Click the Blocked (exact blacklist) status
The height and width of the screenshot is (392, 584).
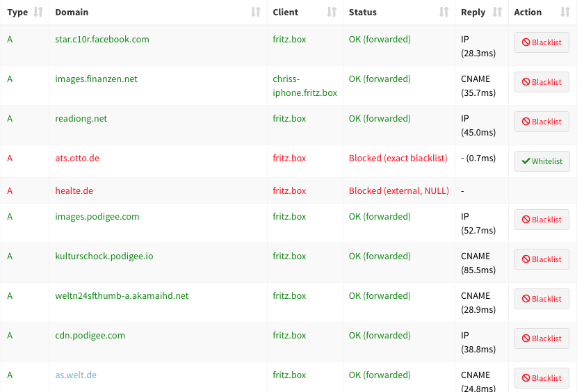click(x=398, y=158)
